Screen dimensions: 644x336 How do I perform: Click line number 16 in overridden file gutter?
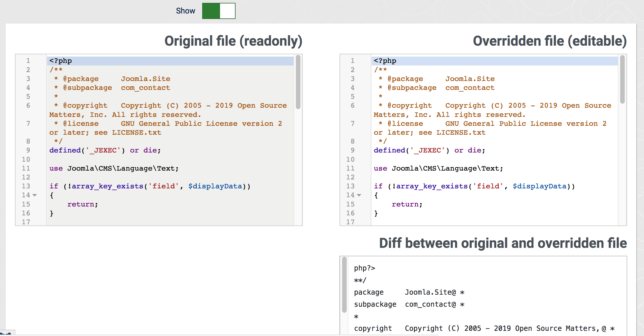[x=350, y=213]
